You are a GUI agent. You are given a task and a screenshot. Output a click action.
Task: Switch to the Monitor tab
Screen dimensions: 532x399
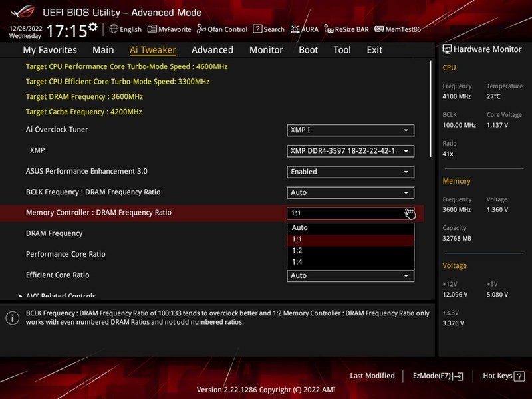(265, 49)
